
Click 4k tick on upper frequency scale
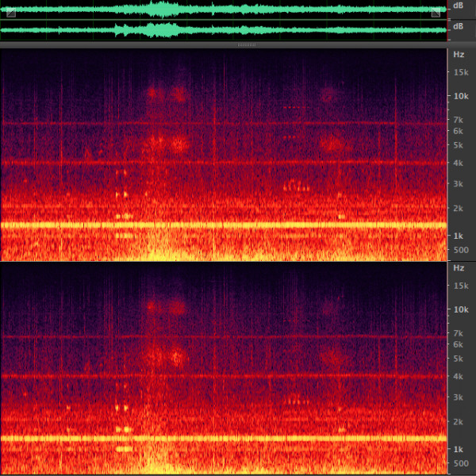coord(458,163)
